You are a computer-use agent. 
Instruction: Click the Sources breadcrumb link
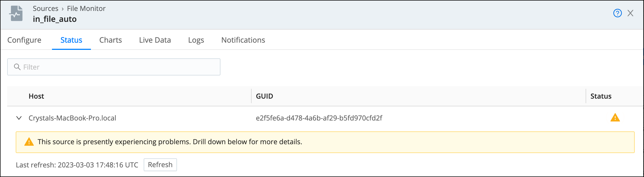[46, 9]
